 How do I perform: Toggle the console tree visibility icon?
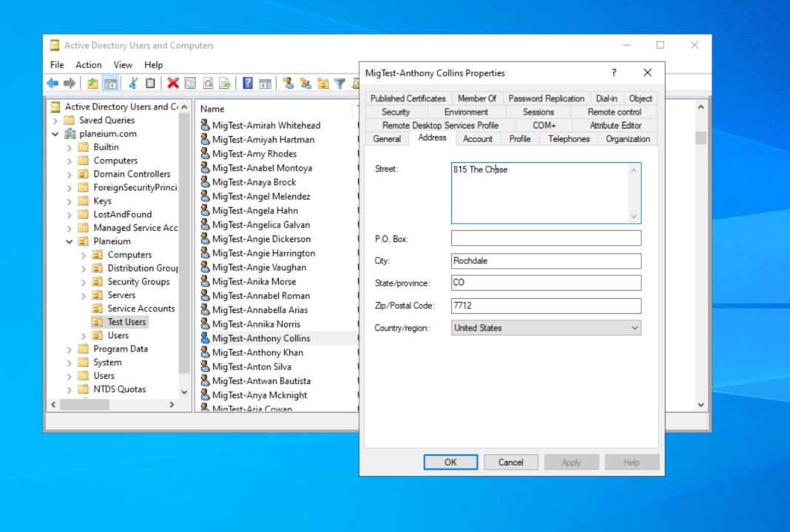pos(111,83)
